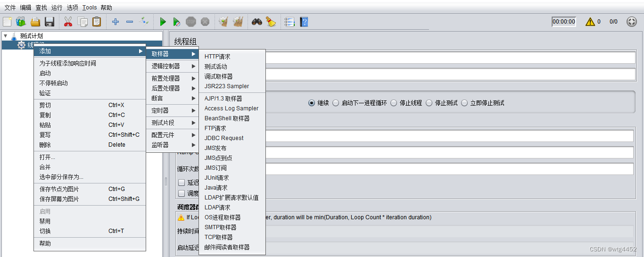Toggle the 调度 checkbox
Screen dimensions: 644x257
point(182,193)
